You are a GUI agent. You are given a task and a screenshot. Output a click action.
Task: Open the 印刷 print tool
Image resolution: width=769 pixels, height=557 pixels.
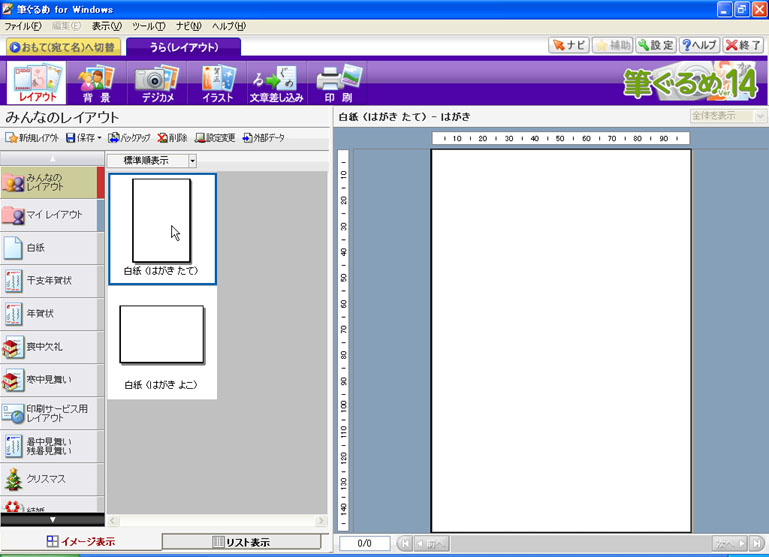pyautogui.click(x=336, y=82)
